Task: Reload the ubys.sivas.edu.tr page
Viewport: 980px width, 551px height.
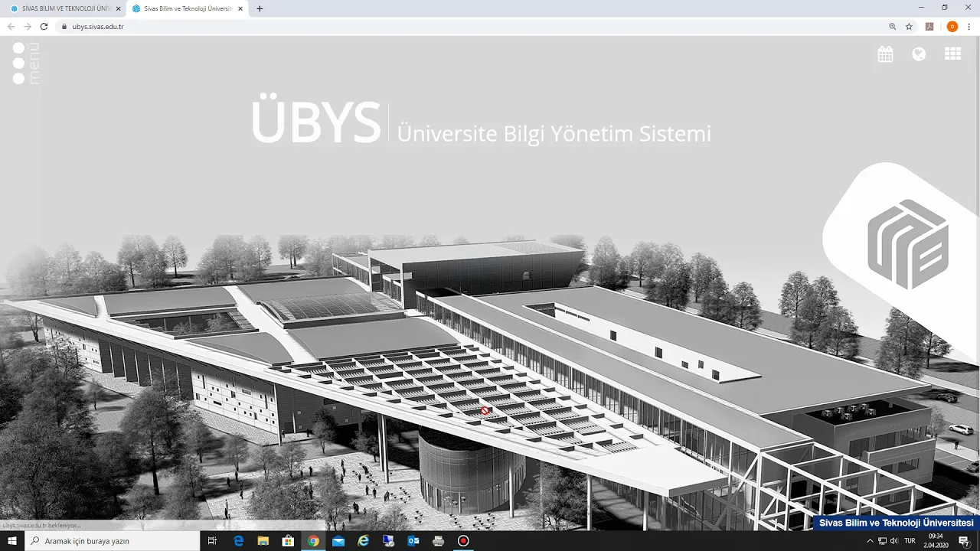Action: pyautogui.click(x=44, y=26)
